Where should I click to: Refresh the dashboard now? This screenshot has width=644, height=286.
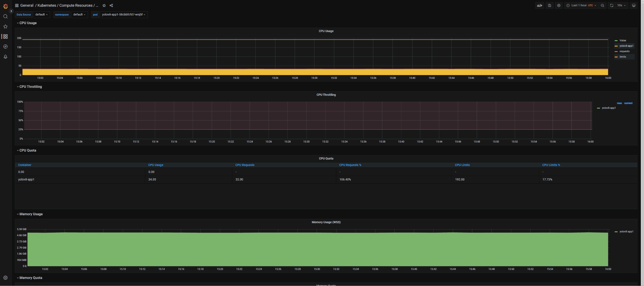[x=612, y=5]
